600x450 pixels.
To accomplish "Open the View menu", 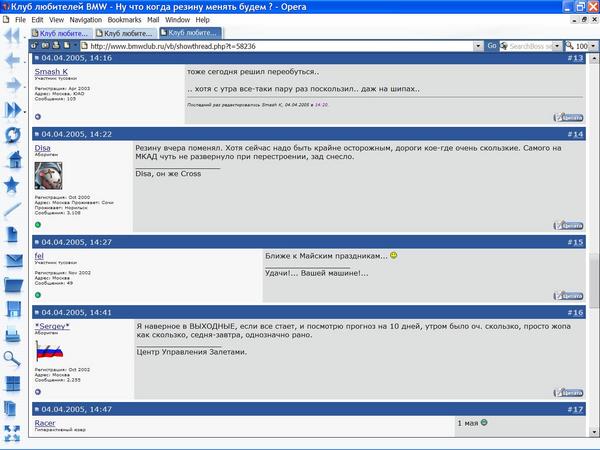I will (56, 20).
